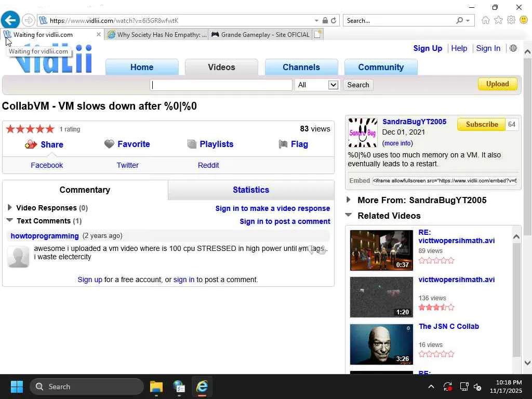Screen dimensions: 532x399
Task: Open the Home navigation tab
Action: (142, 67)
